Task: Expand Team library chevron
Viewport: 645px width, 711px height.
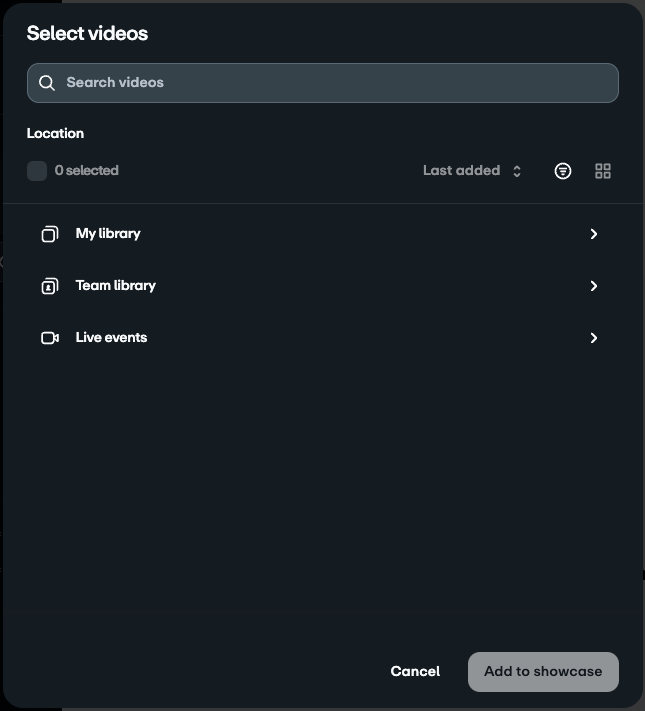Action: click(x=593, y=286)
